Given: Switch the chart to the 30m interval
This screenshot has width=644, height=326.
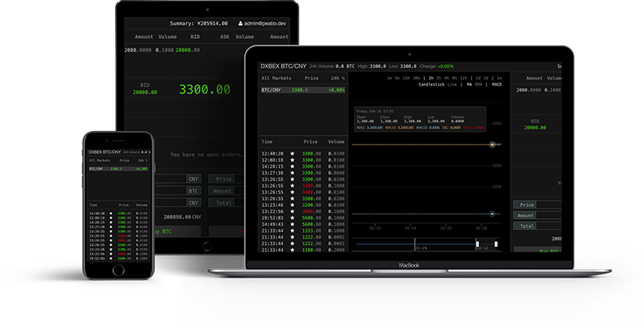Looking at the screenshot, I should (416, 78).
